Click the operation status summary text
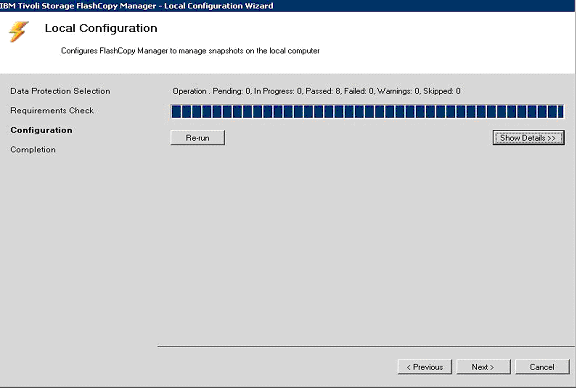The width and height of the screenshot is (576, 388). click(316, 91)
